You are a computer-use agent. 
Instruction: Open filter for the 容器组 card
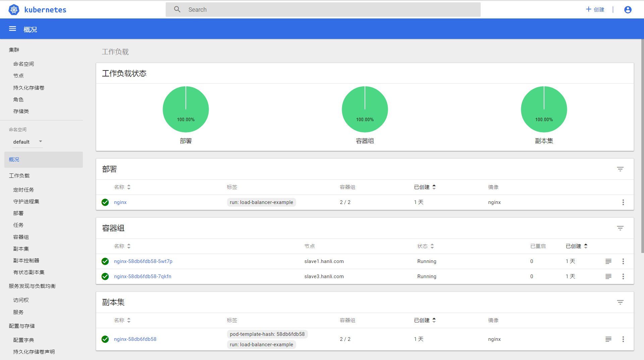tap(620, 228)
